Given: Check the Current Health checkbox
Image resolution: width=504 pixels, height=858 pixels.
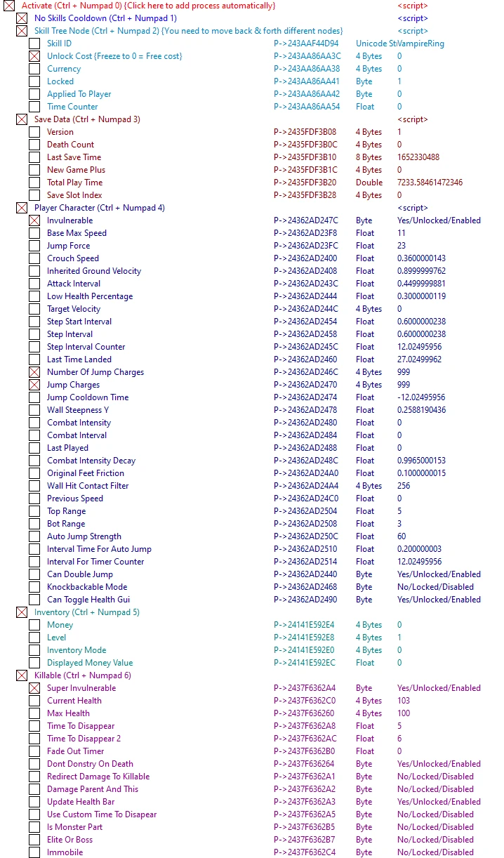Looking at the screenshot, I should pyautogui.click(x=34, y=701).
